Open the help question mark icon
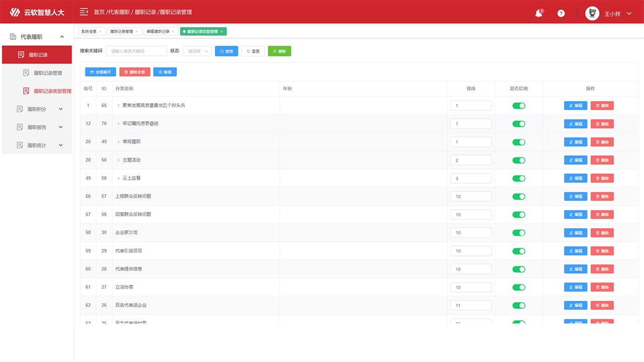This screenshot has height=362, width=644. point(561,14)
